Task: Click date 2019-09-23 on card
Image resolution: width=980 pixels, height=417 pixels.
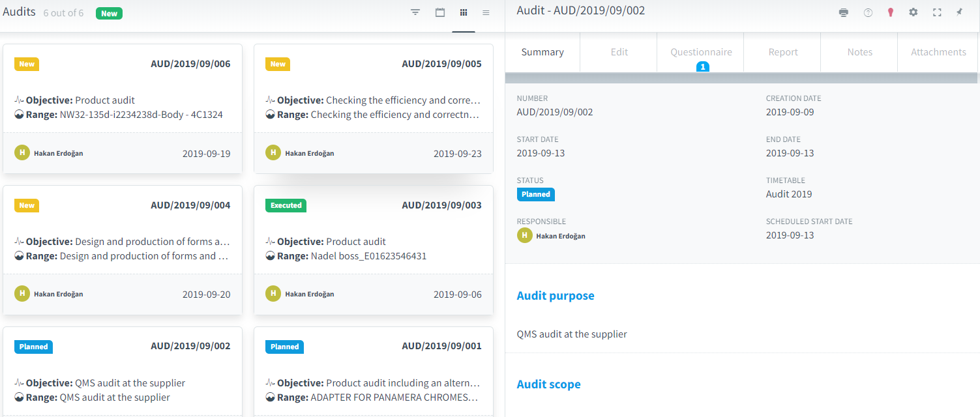Action: point(458,154)
